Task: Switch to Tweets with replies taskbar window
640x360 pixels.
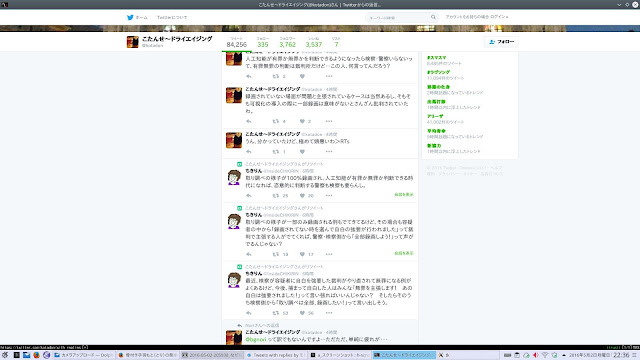Action: point(275,355)
